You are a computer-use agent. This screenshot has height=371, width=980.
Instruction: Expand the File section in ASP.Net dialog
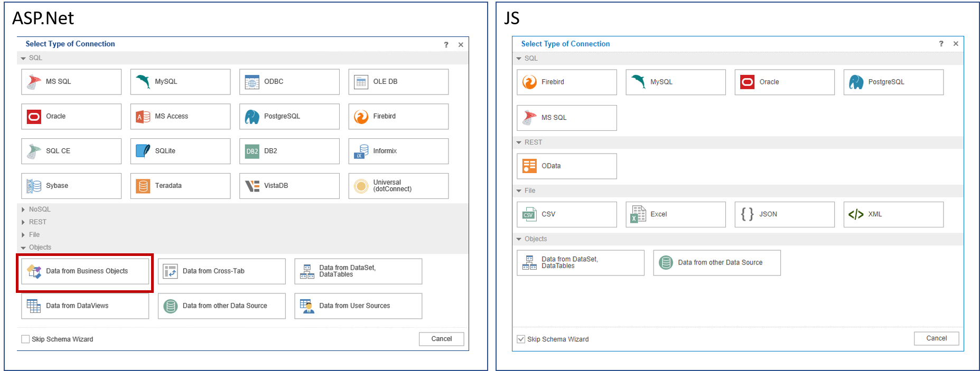point(23,235)
